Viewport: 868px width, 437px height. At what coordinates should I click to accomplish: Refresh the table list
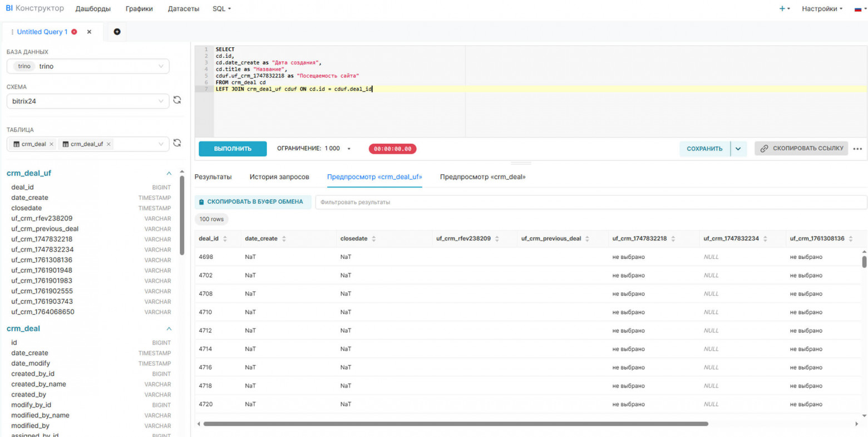coord(177,143)
